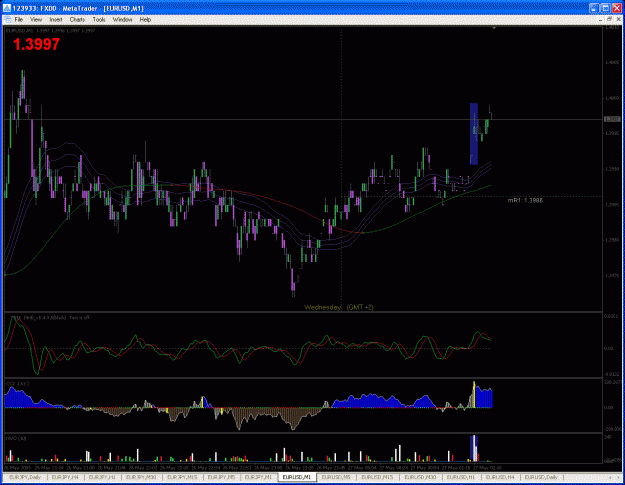Click the Wednesday (GMT +2) session label
The image size is (625, 485).
(x=338, y=307)
